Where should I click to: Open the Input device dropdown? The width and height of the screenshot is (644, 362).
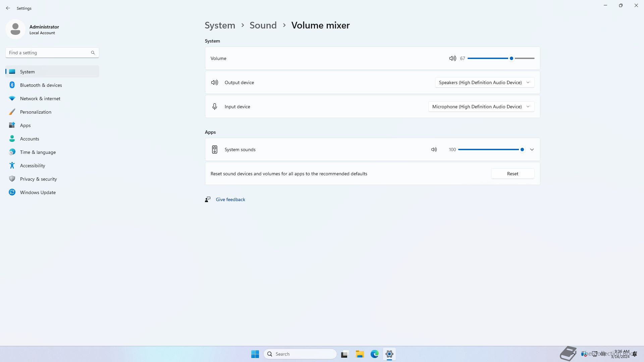click(481, 107)
